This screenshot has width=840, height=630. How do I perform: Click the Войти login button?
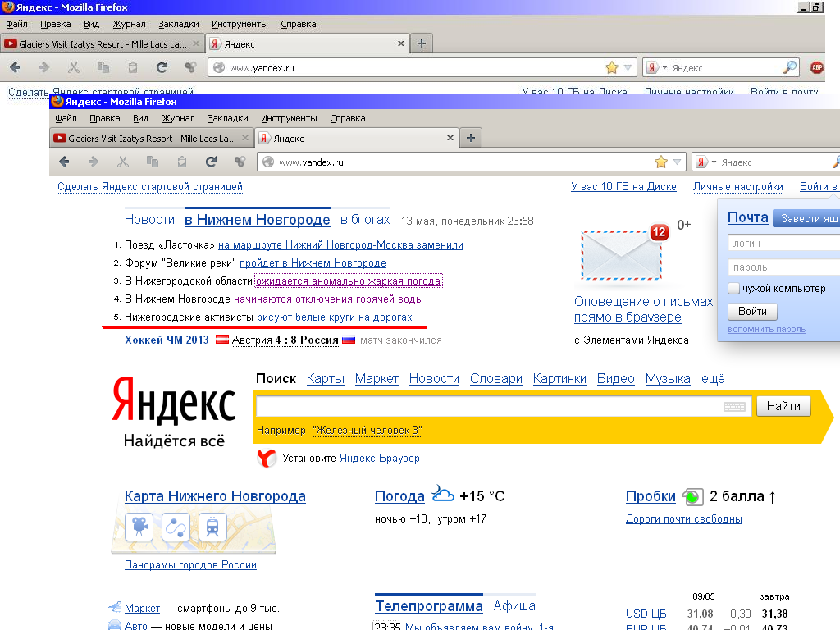pos(752,311)
